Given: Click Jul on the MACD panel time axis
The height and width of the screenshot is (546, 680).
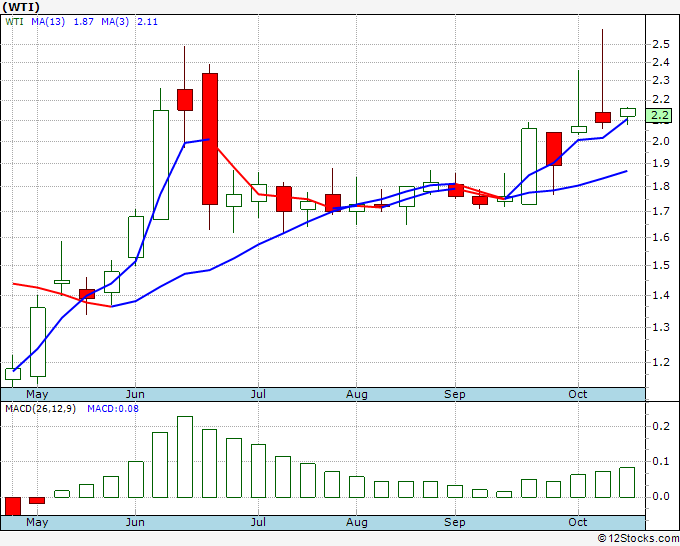Looking at the screenshot, I should [x=258, y=522].
